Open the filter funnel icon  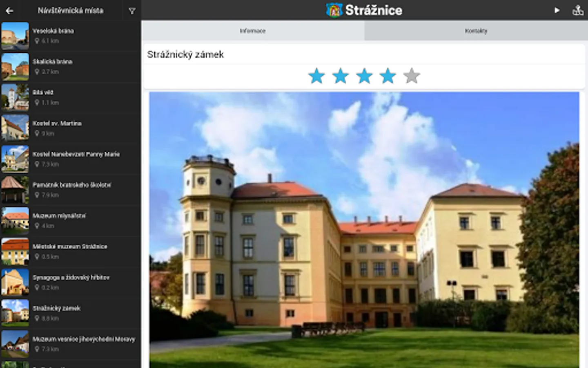(132, 11)
